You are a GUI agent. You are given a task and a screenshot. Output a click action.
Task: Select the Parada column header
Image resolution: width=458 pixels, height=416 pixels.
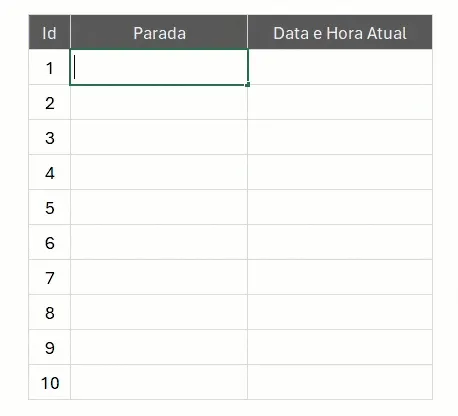pyautogui.click(x=159, y=32)
